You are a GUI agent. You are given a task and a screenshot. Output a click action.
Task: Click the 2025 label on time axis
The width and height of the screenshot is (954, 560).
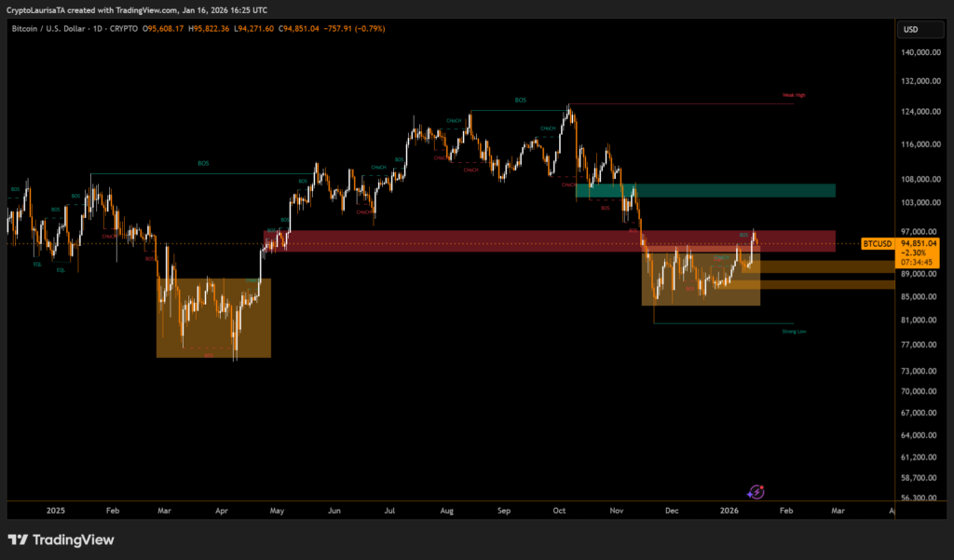point(55,511)
